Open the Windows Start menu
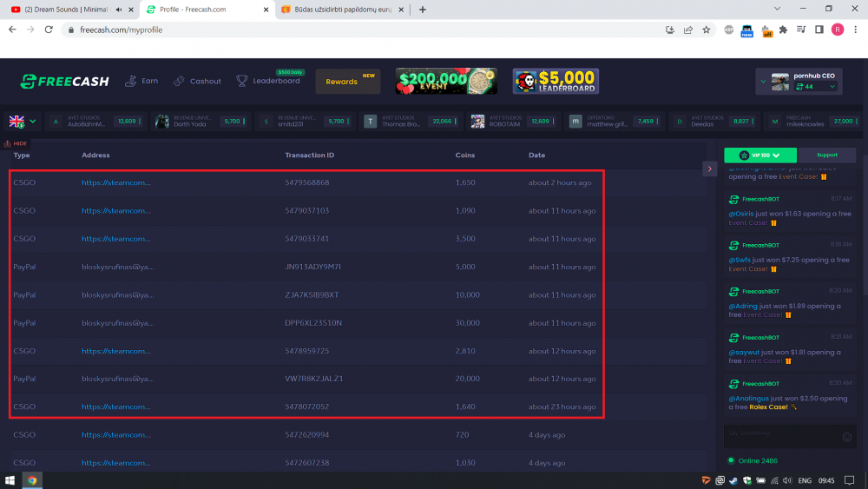The image size is (868, 489). pos(10,480)
